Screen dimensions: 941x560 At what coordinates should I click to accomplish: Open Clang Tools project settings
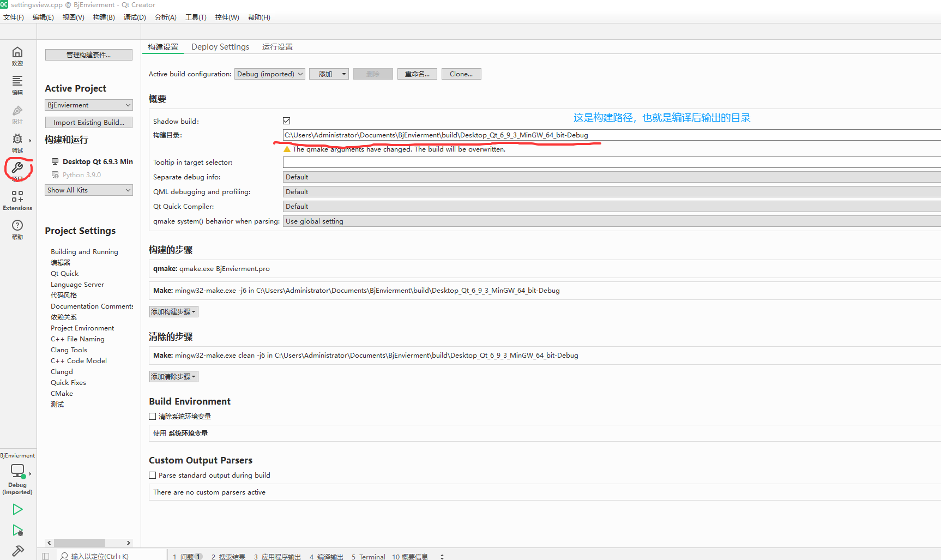69,350
